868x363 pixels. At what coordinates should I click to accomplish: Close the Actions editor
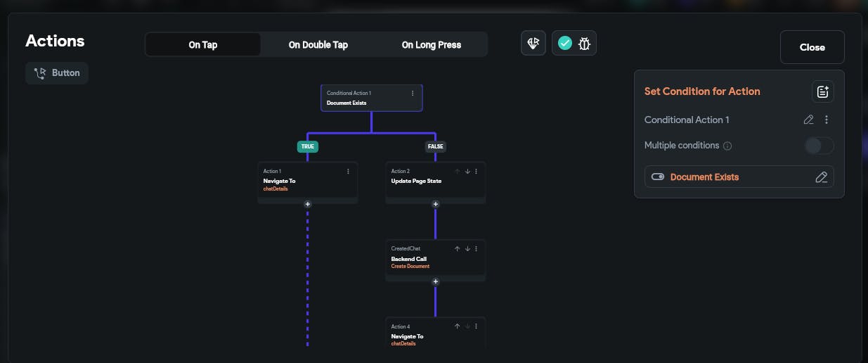click(812, 47)
